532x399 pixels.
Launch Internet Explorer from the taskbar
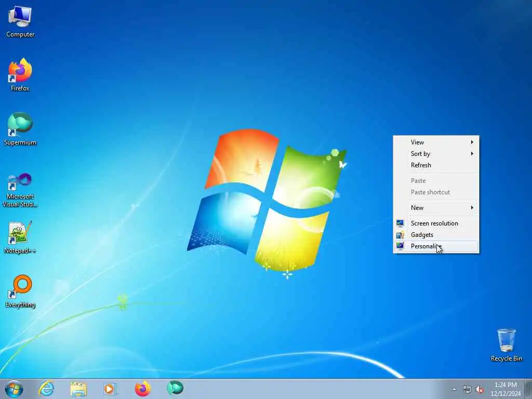coord(46,389)
